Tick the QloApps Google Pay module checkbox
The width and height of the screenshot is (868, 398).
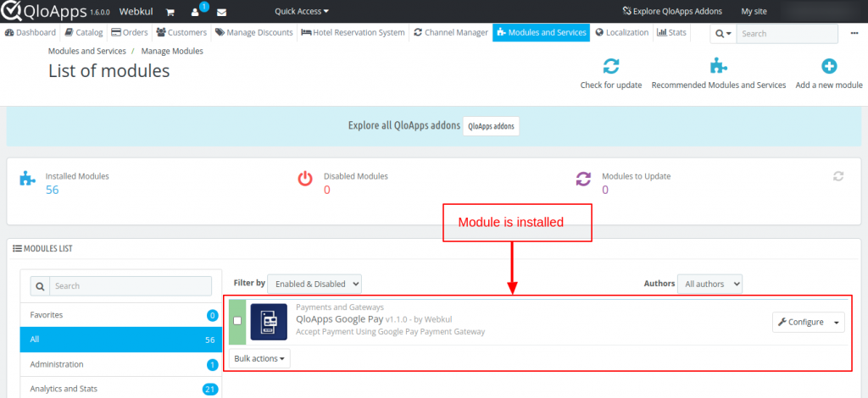(x=237, y=321)
